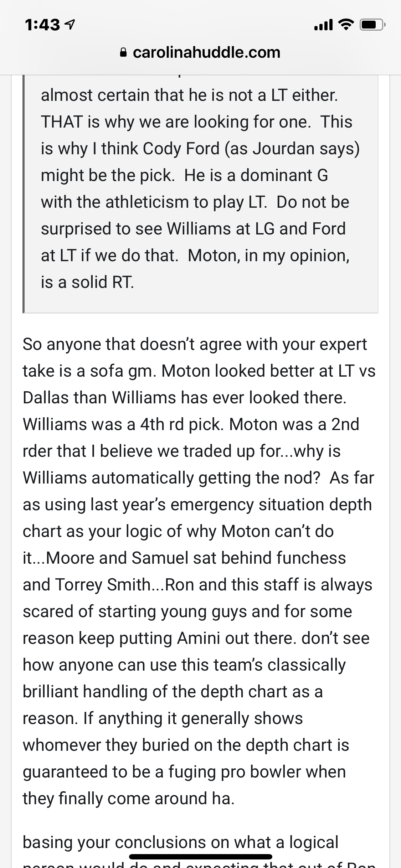Tap line 'and Torrey Smith...Ron and this staff'

pos(198,584)
